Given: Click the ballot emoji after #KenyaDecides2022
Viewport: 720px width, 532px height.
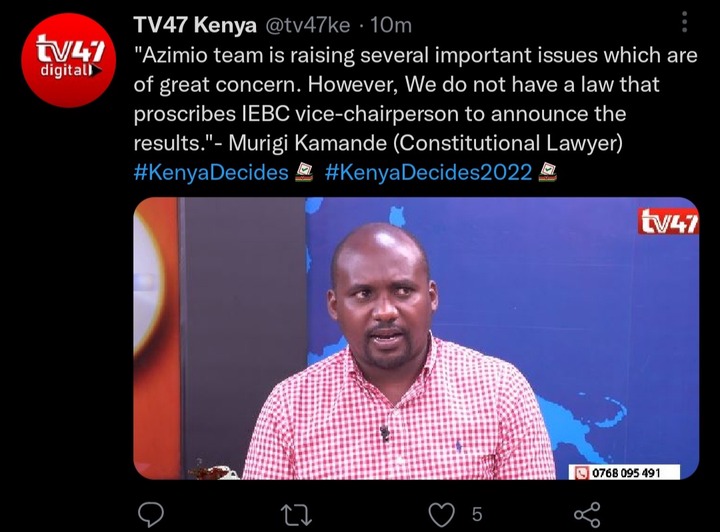Looking at the screenshot, I should (547, 172).
